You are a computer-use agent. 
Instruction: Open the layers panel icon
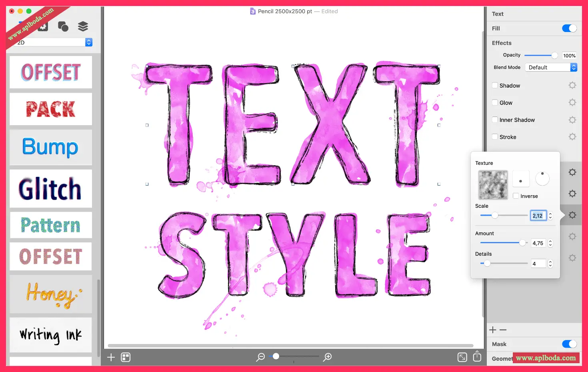(83, 26)
